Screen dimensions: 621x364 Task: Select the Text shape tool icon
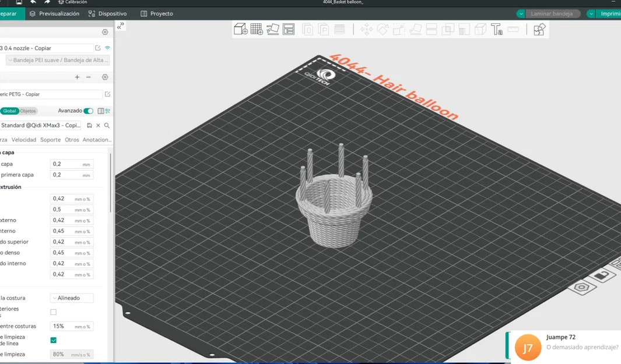(497, 29)
